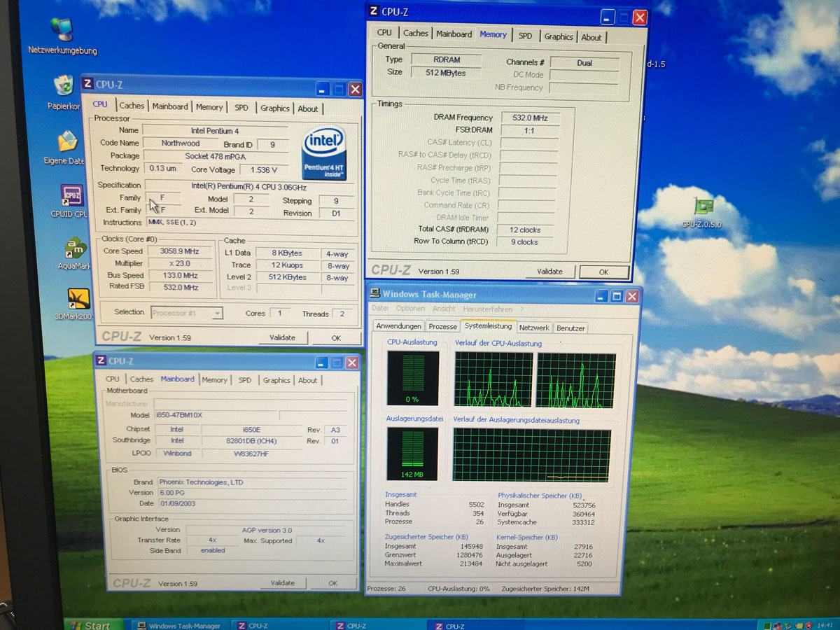Switch to Anwendungen tab in Task-Manager

coord(399,326)
